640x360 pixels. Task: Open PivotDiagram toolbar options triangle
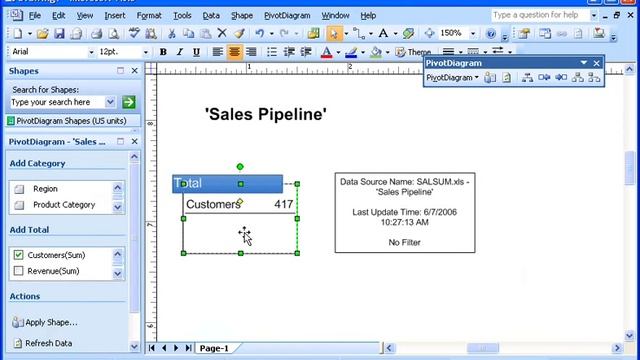tap(584, 63)
